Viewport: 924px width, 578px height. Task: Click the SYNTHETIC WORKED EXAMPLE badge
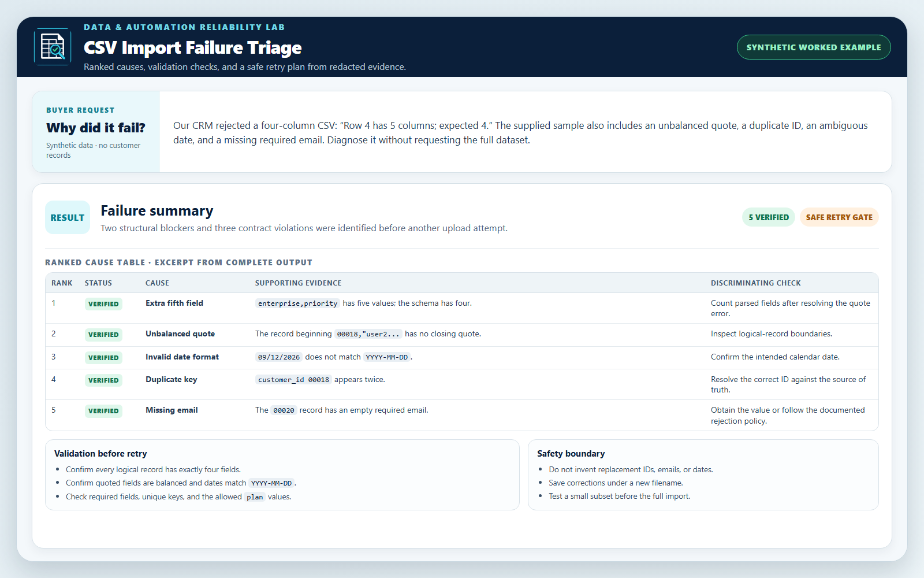pyautogui.click(x=814, y=47)
